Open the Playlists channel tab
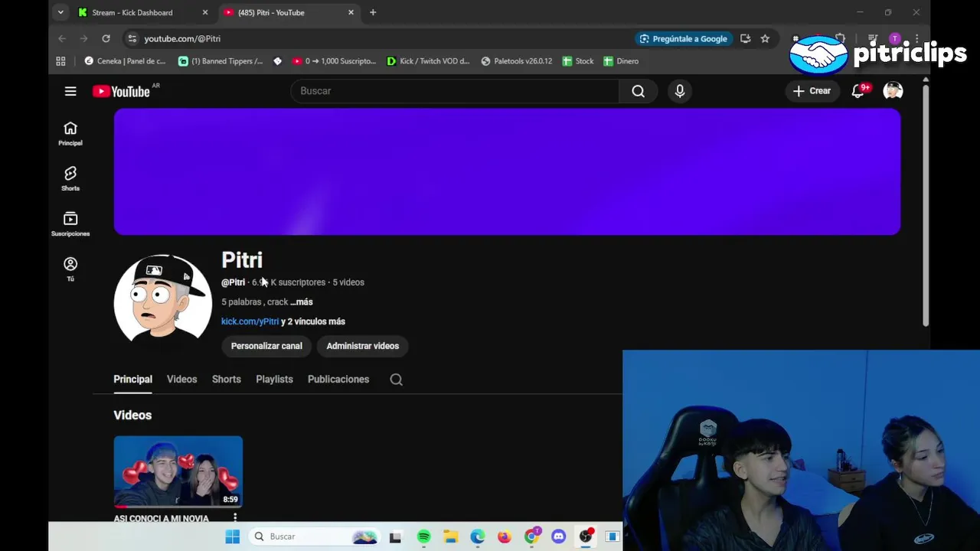The width and height of the screenshot is (980, 551). pyautogui.click(x=274, y=380)
